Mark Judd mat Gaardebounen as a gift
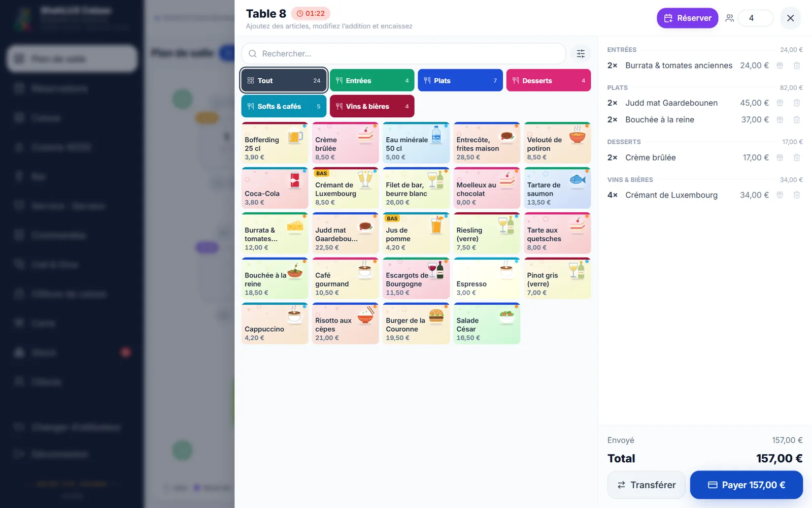Viewport: 812px width, 508px height. (780, 103)
